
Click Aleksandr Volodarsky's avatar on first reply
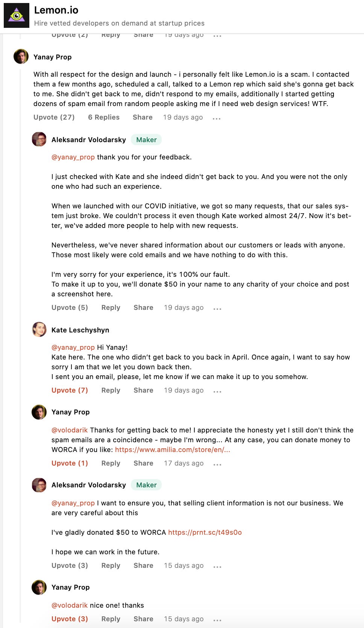click(x=39, y=139)
